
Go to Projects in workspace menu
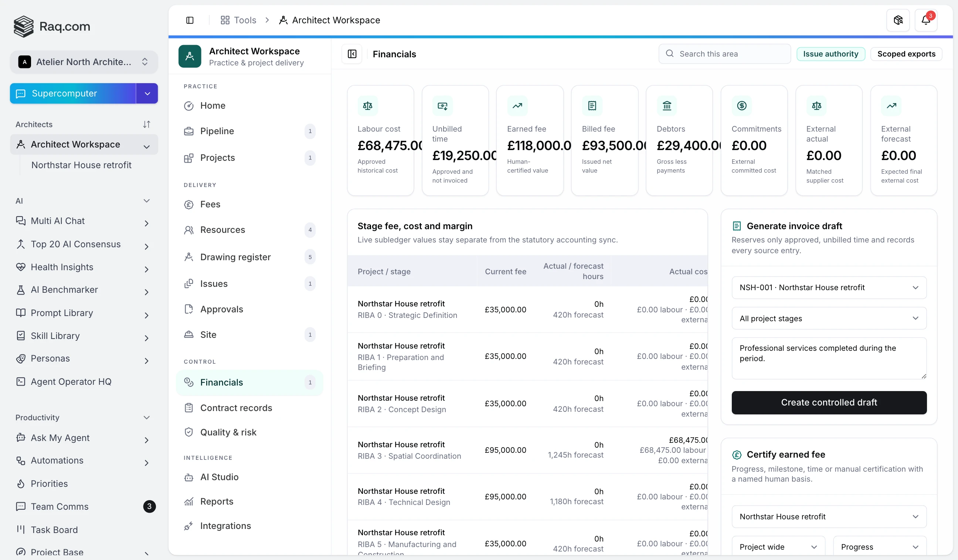click(x=249, y=158)
